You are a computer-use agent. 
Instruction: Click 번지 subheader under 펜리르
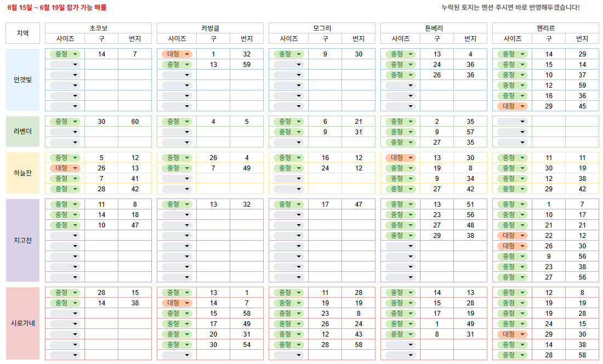[x=582, y=38]
